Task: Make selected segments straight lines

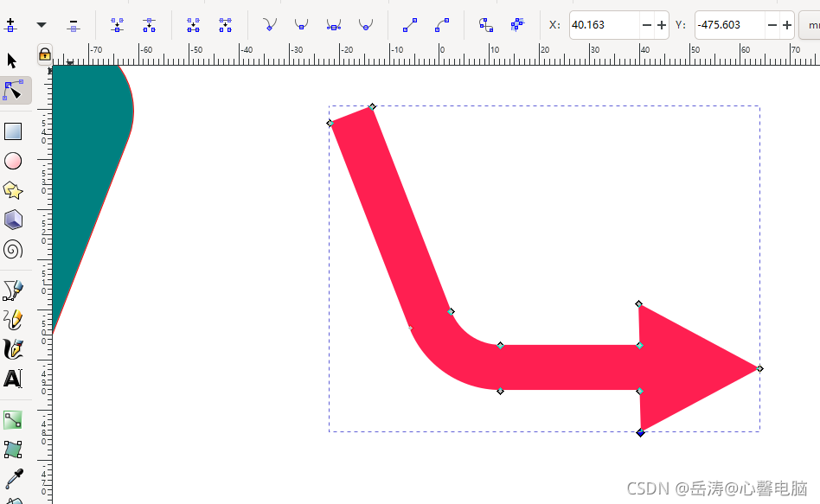Action: pos(410,24)
